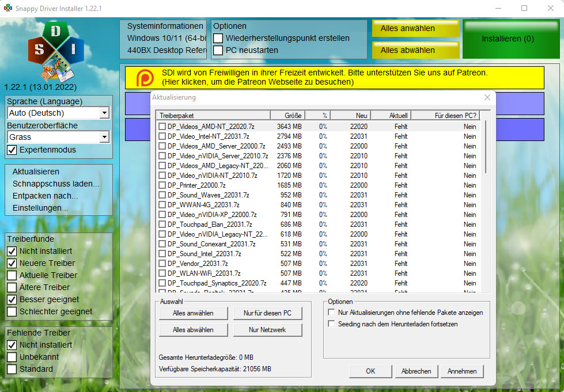Click the Annehmen button
The height and width of the screenshot is (392, 564).
click(462, 371)
